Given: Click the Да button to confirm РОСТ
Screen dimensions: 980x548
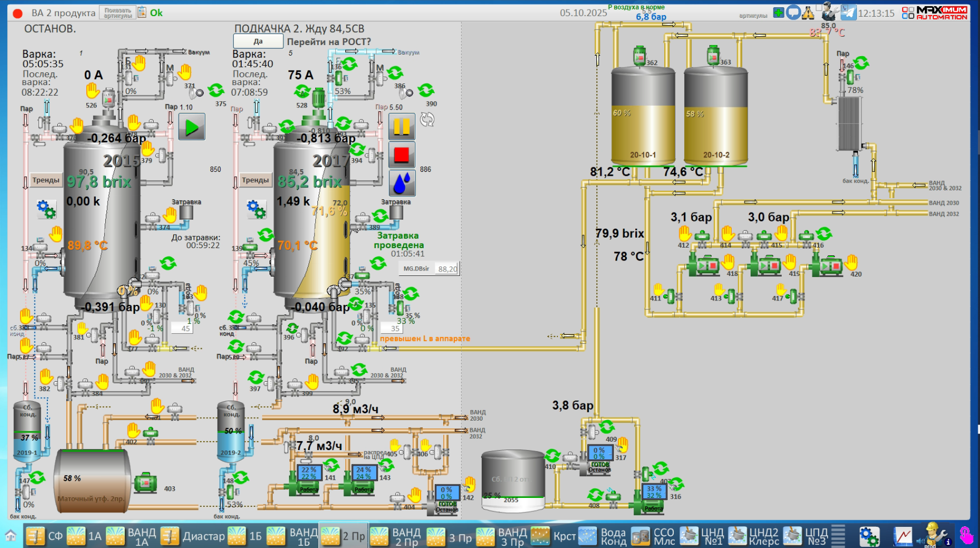Looking at the screenshot, I should point(258,42).
